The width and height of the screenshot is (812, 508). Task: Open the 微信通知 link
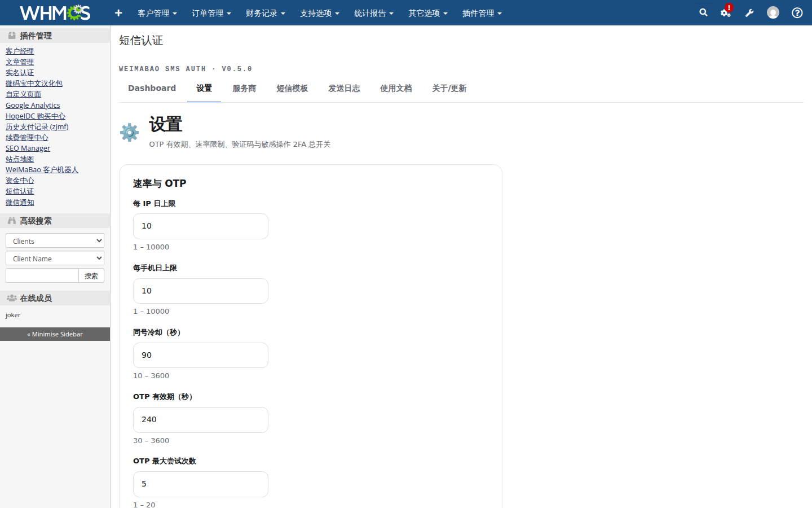20,202
